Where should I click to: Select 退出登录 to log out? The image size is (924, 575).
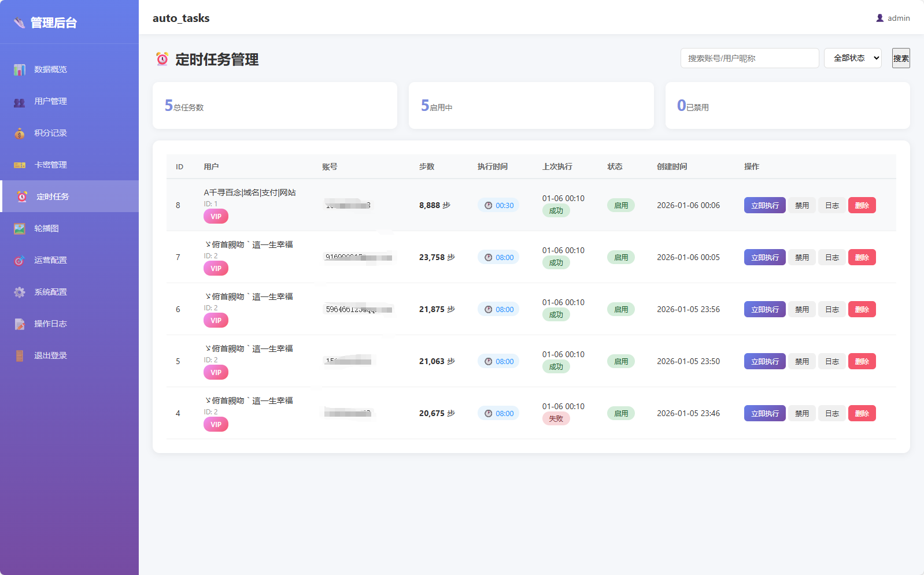pyautogui.click(x=69, y=355)
